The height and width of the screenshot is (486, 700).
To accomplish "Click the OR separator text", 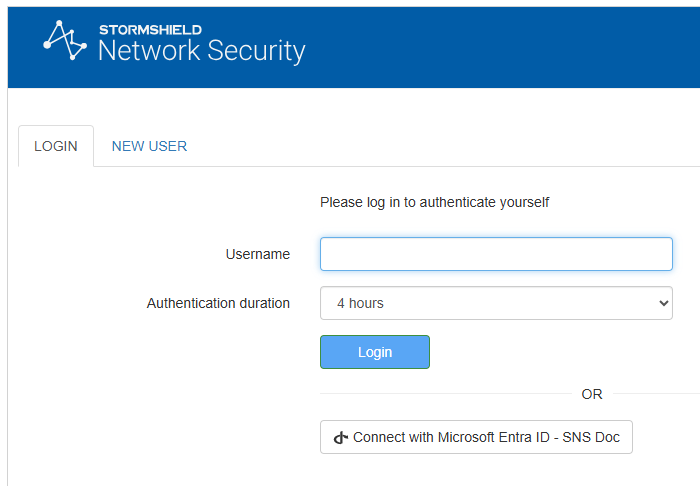I will pyautogui.click(x=592, y=394).
